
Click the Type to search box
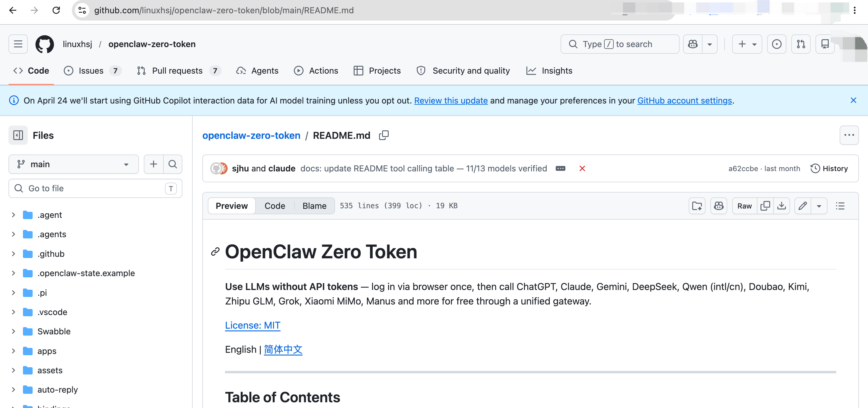pyautogui.click(x=619, y=44)
